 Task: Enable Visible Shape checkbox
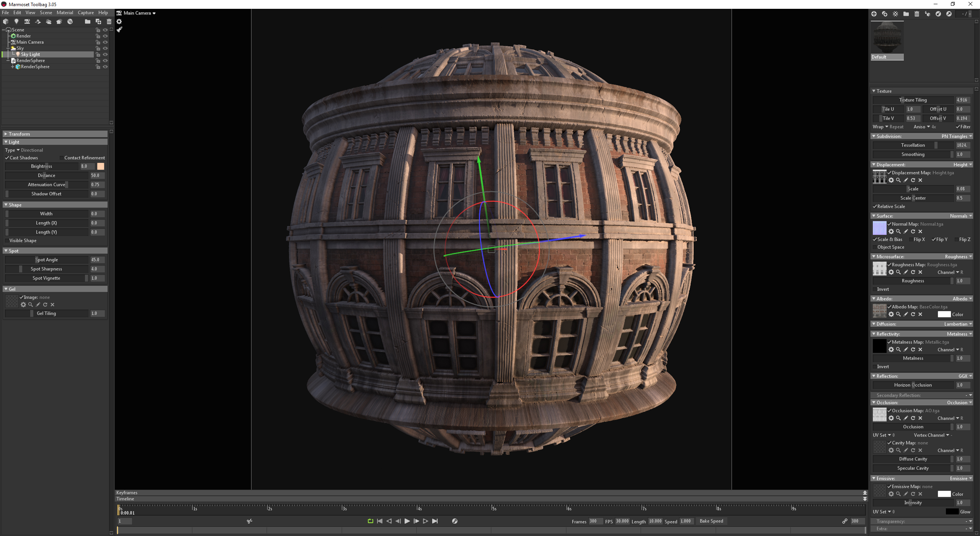(7, 241)
